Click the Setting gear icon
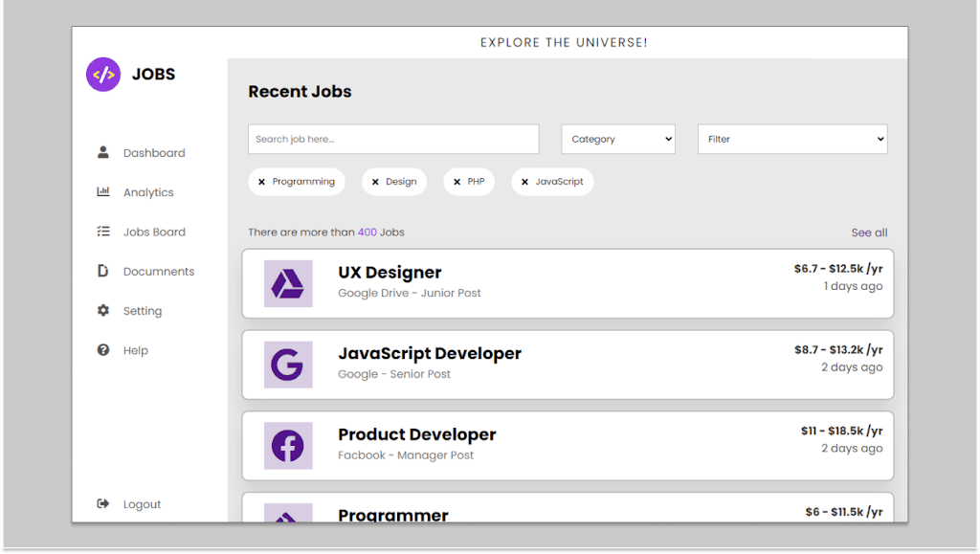Image resolution: width=980 pixels, height=554 pixels. tap(103, 310)
